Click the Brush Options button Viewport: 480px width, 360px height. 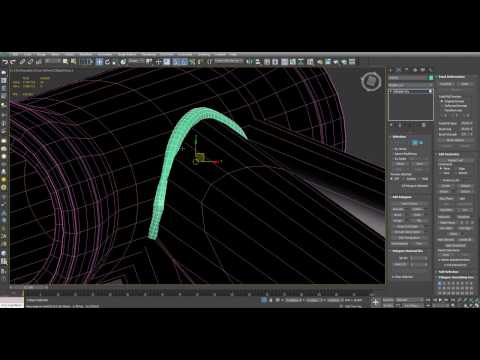tap(455, 140)
